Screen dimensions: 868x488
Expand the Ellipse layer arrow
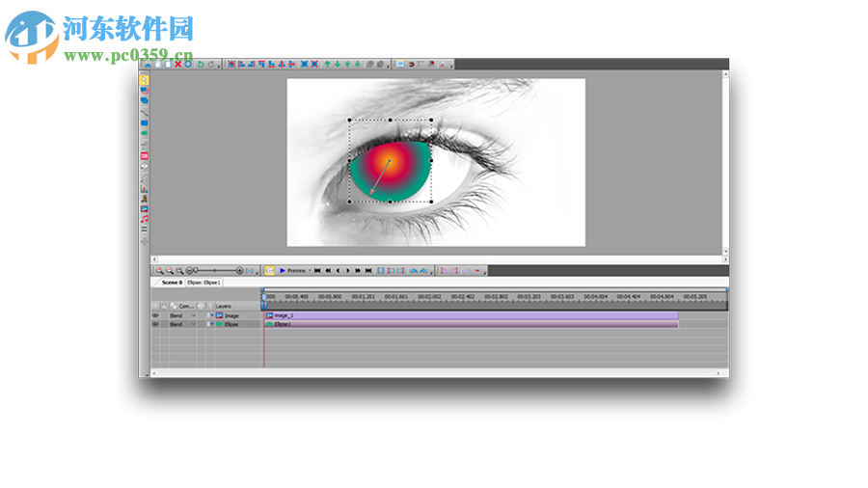click(x=211, y=324)
